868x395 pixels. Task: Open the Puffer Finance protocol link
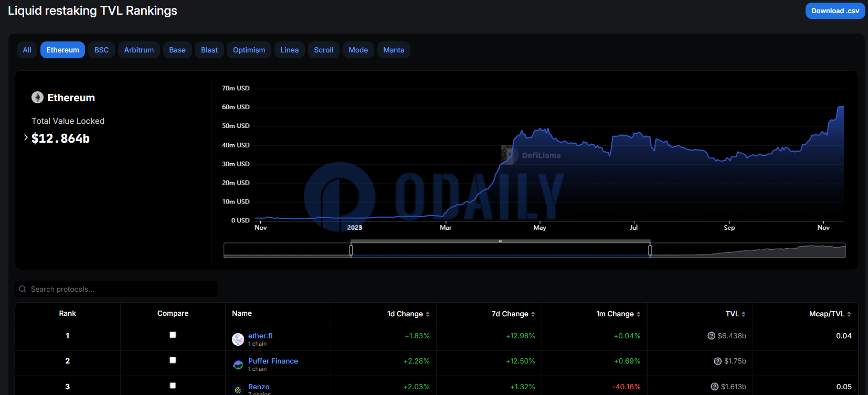[273, 361]
